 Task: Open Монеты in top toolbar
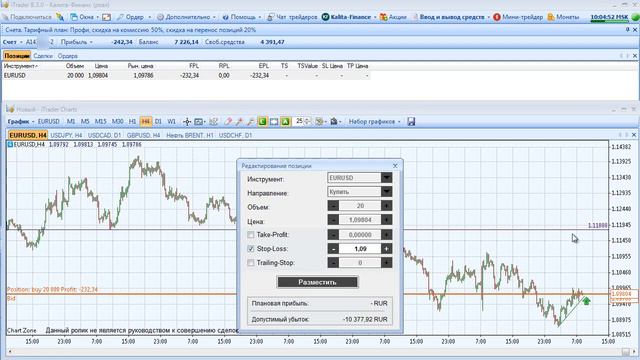[563, 17]
